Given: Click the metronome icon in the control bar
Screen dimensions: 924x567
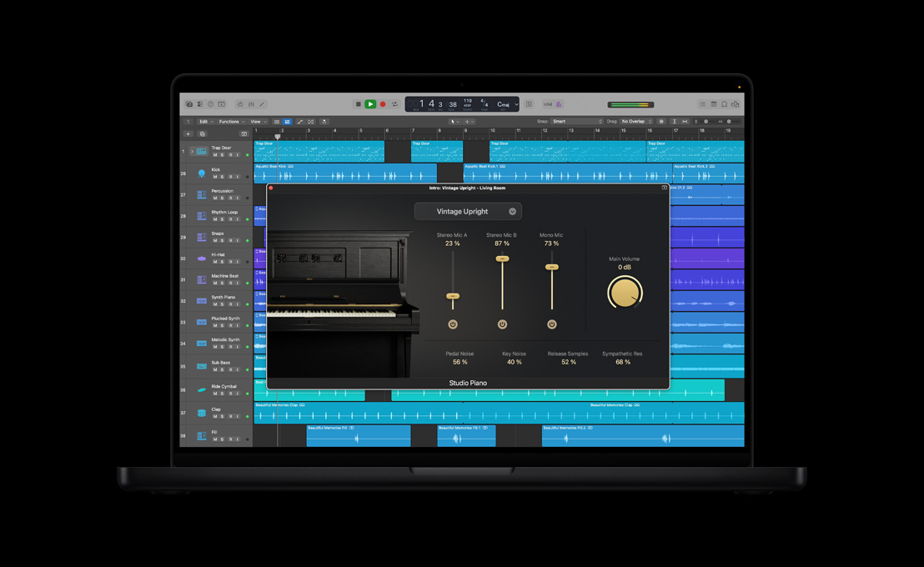Looking at the screenshot, I should (558, 104).
